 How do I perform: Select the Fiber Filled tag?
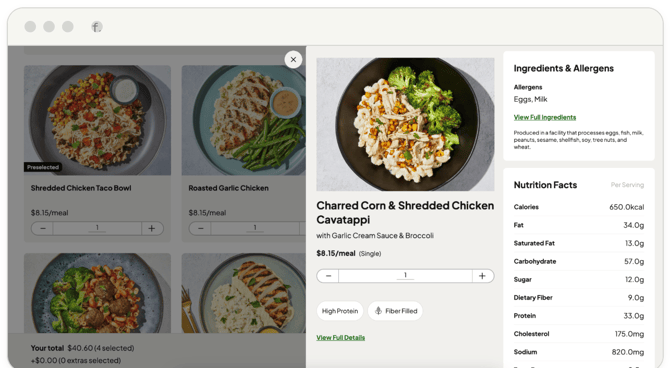pyautogui.click(x=395, y=311)
